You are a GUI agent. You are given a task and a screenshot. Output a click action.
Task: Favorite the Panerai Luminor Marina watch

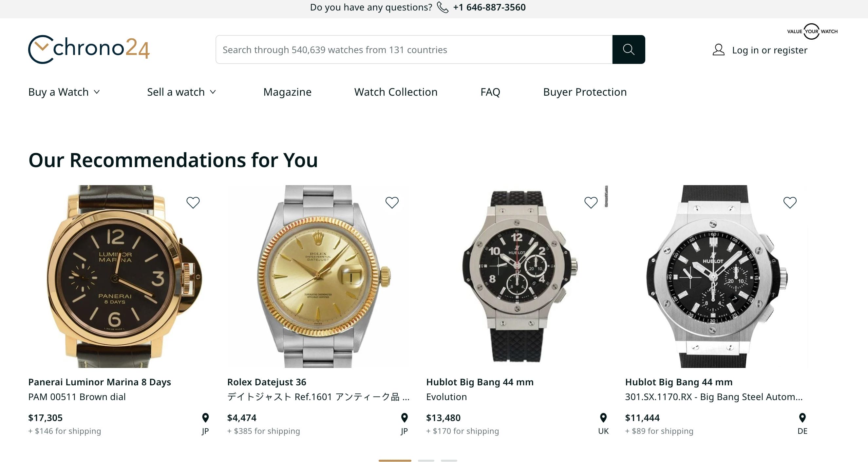pos(193,202)
